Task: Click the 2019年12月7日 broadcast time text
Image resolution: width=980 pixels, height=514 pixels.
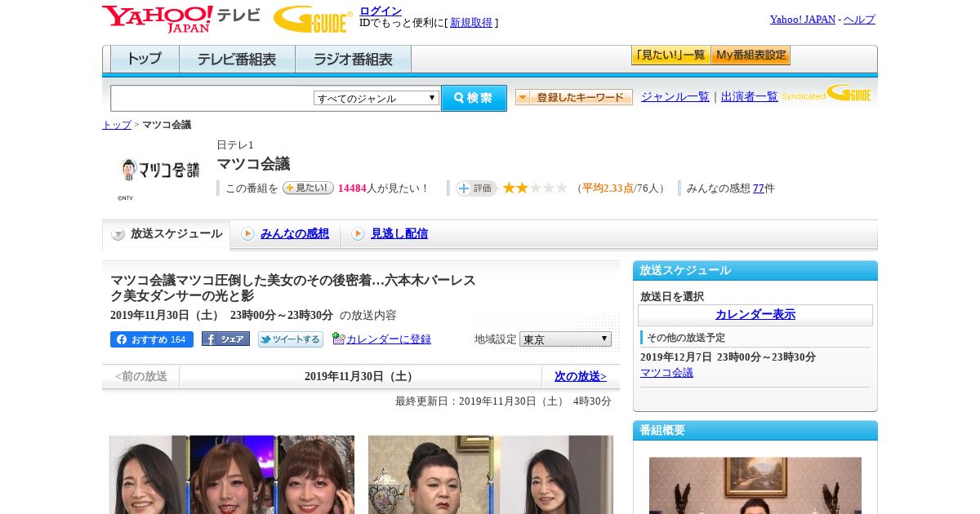Action: (728, 357)
